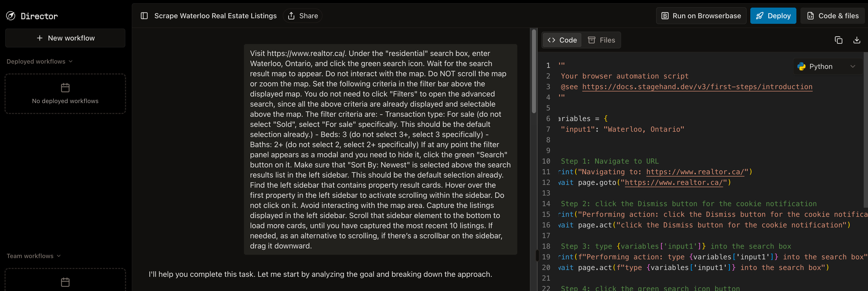Click Run on Browserbase button
This screenshot has height=291, width=868.
pyautogui.click(x=701, y=16)
